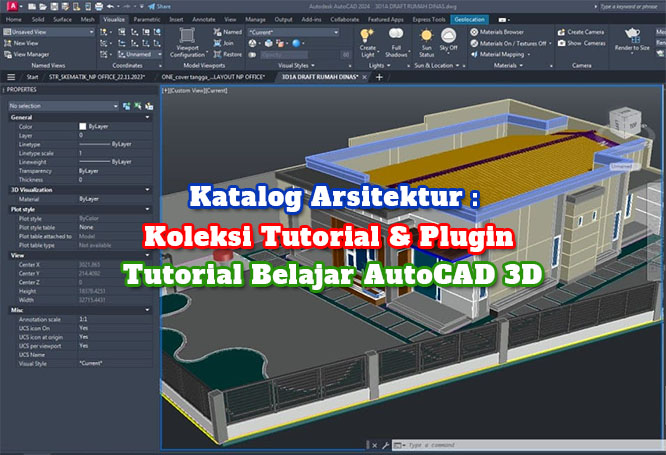Click the [Current] visual style viewport label
Screen dimensions: 666x455
[217, 90]
